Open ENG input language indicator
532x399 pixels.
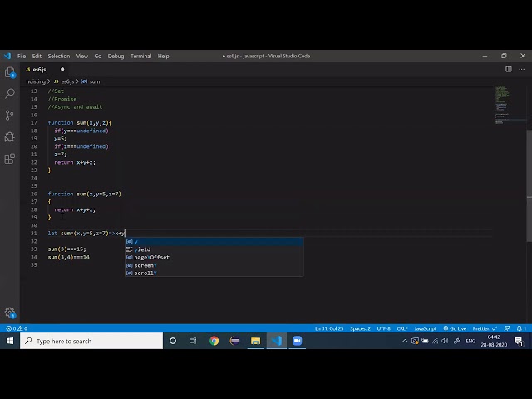coord(470,341)
